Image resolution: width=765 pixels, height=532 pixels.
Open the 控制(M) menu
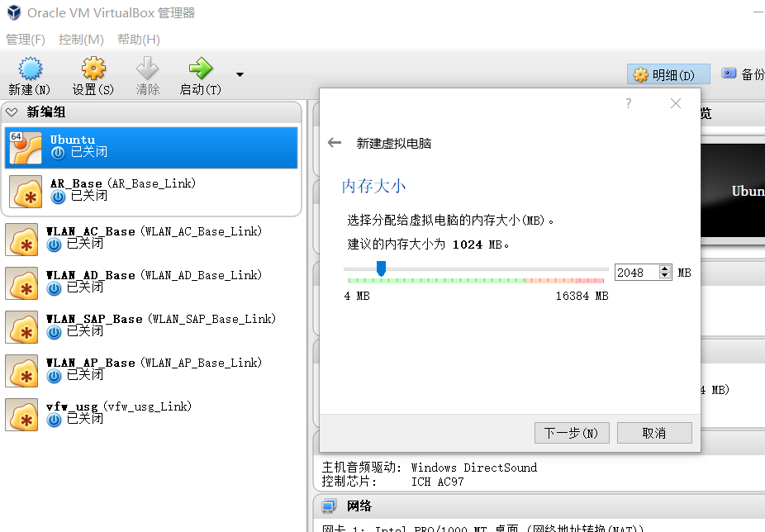click(x=81, y=40)
